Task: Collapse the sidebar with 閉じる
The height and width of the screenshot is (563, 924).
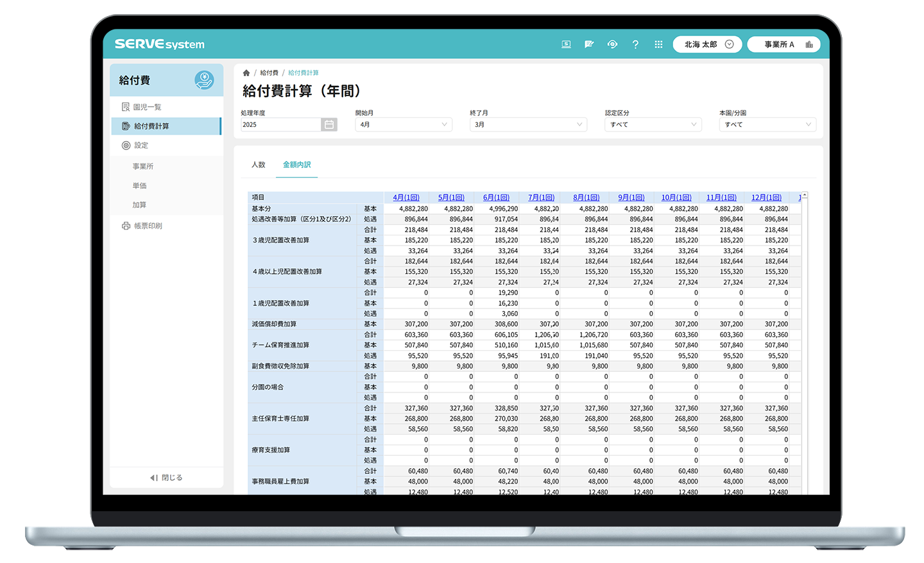Action: tap(166, 478)
